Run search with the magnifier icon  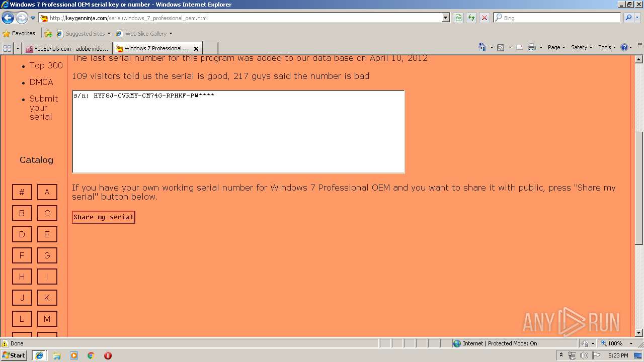(x=628, y=18)
